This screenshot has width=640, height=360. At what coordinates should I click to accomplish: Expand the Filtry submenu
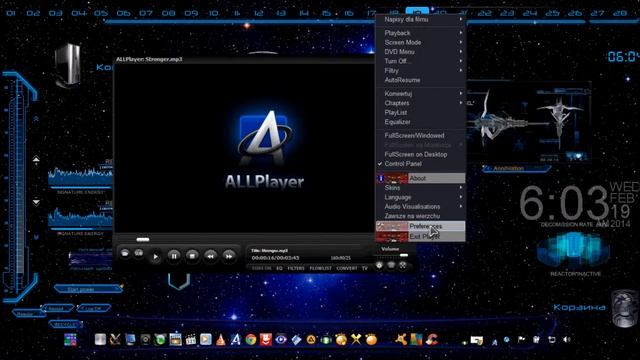[420, 70]
